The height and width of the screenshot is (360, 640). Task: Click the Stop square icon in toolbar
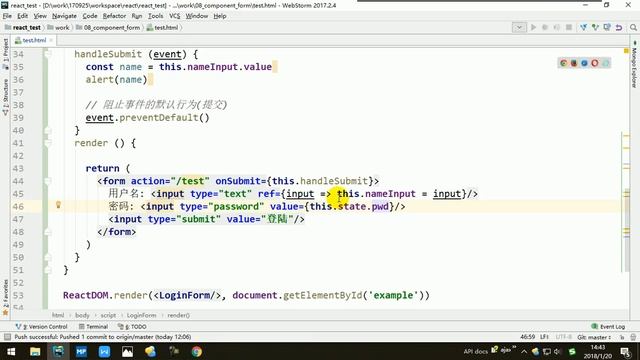click(x=569, y=27)
